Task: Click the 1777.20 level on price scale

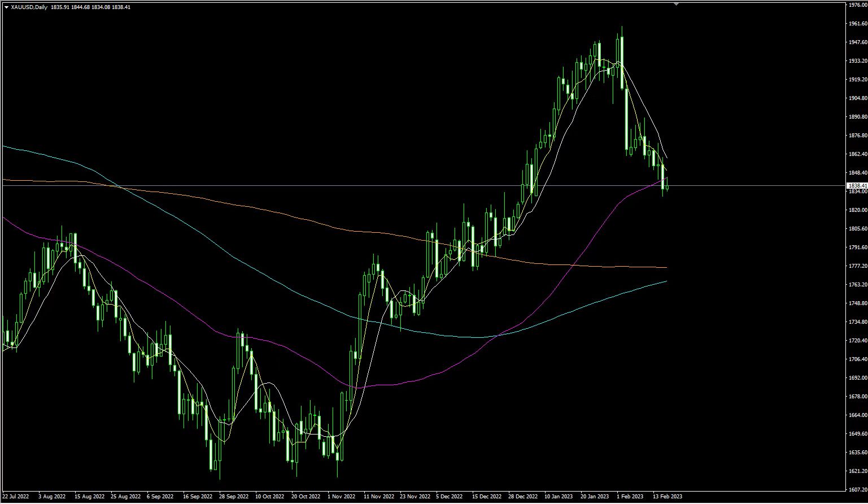Action: 857,266
